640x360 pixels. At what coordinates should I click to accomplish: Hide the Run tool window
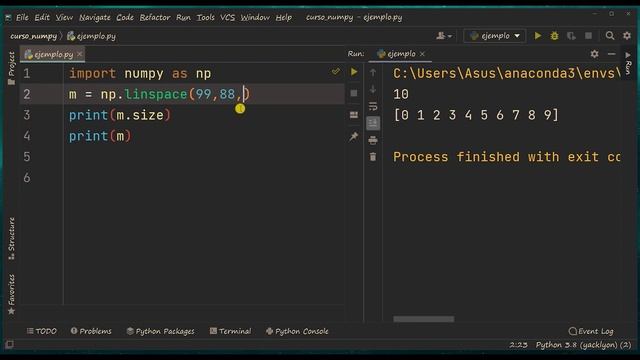point(611,54)
